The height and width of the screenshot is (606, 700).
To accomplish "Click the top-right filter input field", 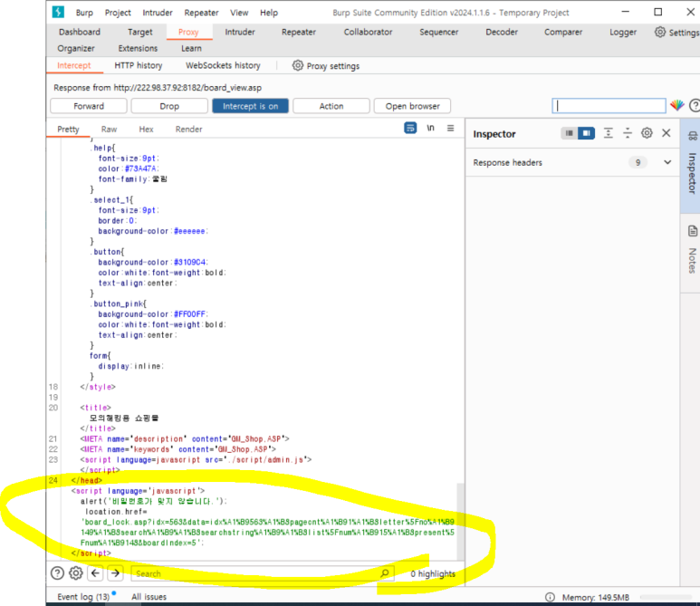I will click(609, 105).
